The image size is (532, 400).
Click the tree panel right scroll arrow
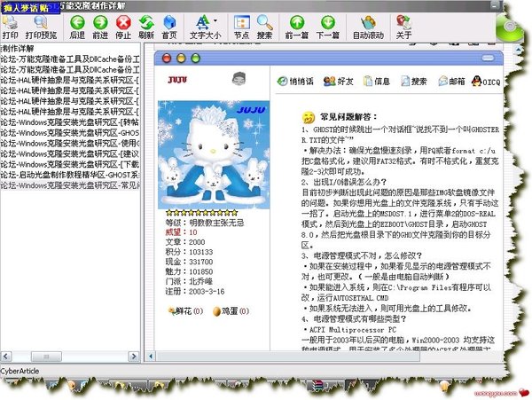134,357
